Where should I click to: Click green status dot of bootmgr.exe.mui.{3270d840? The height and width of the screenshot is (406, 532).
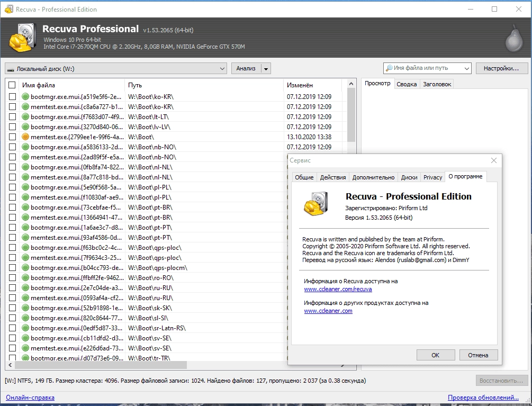[x=25, y=127]
